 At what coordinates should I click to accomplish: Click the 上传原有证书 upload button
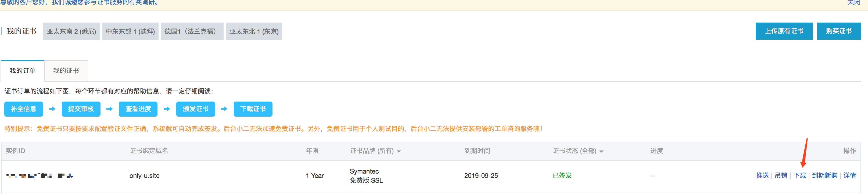tap(783, 31)
